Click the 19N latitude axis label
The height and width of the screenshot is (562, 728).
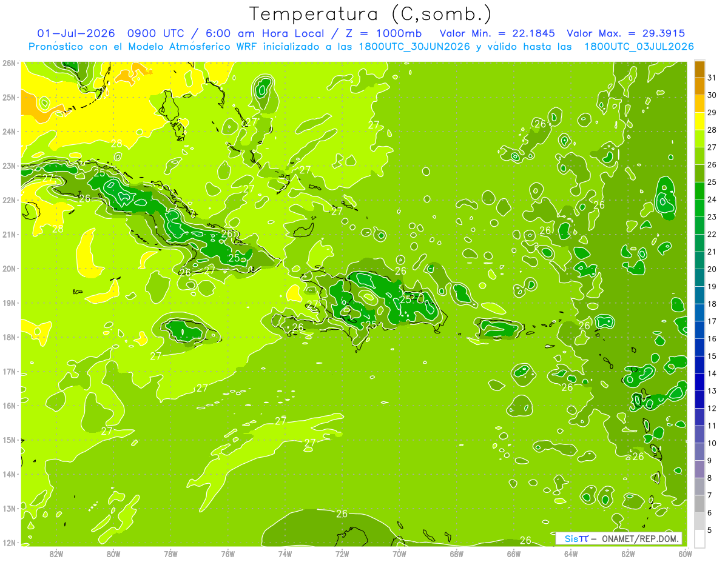coord(9,303)
